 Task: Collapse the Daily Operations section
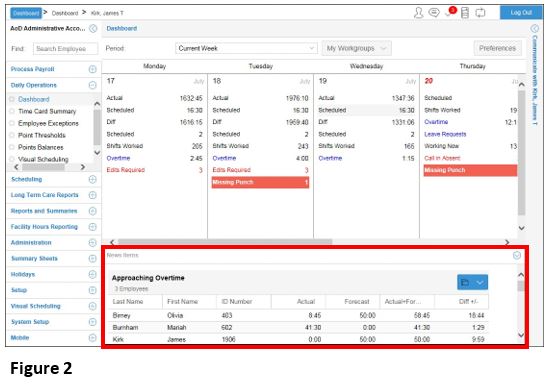[92, 85]
